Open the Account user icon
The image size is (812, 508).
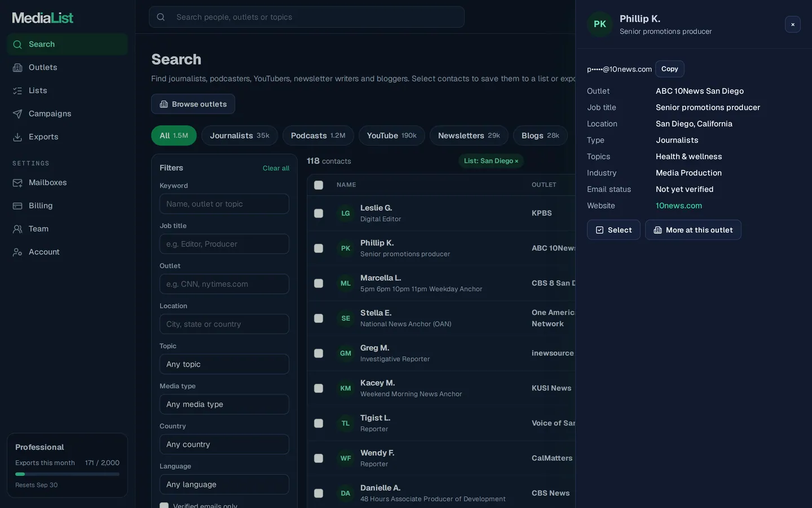17,252
